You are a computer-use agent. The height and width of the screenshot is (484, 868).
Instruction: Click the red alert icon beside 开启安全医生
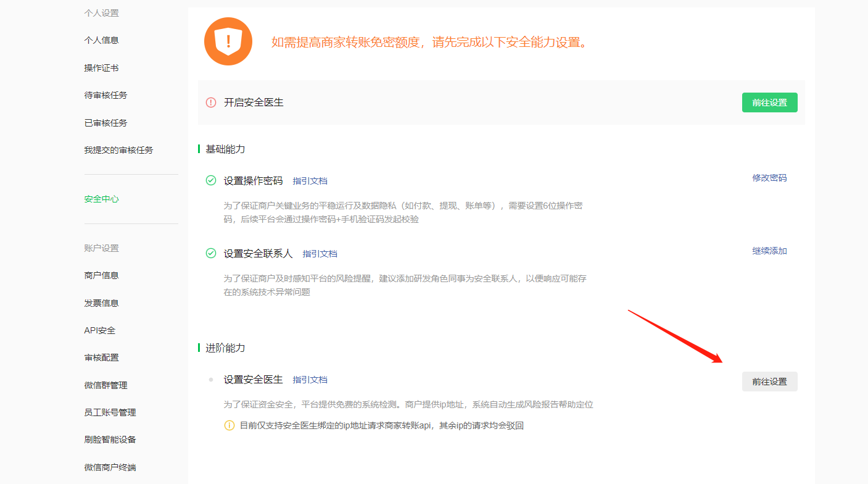211,102
